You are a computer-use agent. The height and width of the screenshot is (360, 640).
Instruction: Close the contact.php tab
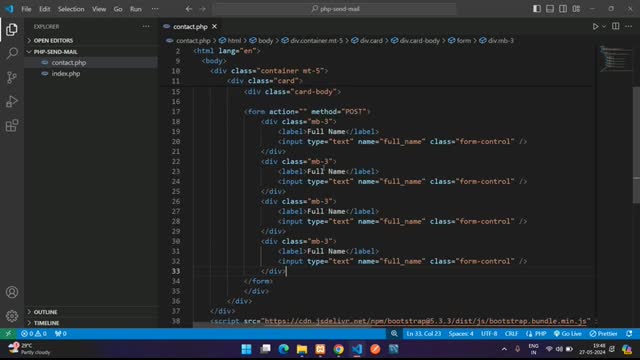tap(215, 27)
